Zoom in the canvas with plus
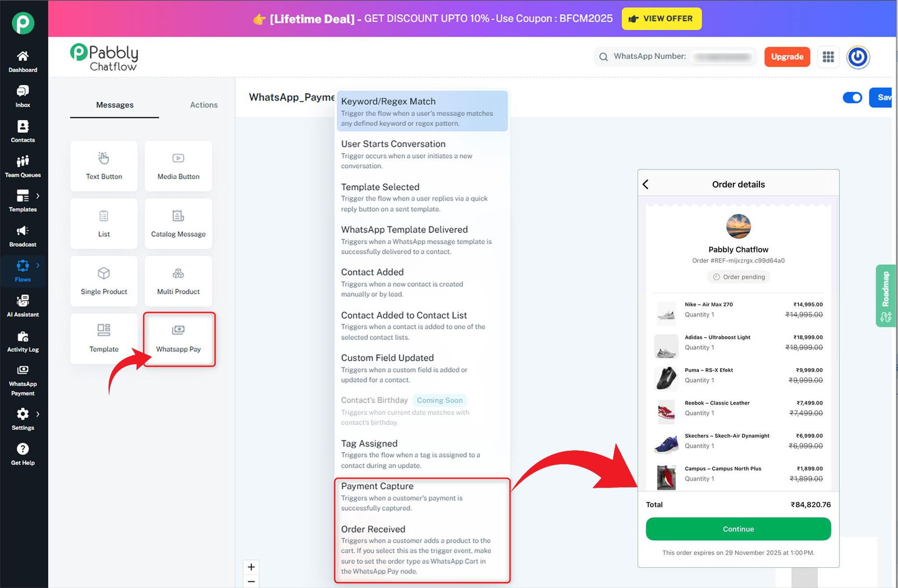This screenshot has height=588, width=898. point(251,567)
